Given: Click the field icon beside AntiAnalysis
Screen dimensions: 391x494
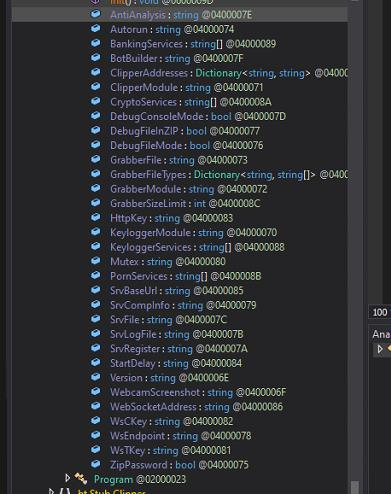Looking at the screenshot, I should pyautogui.click(x=96, y=14).
